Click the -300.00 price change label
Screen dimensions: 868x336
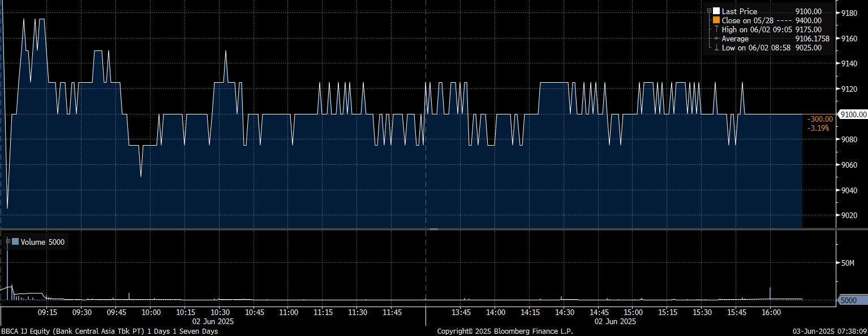point(820,119)
